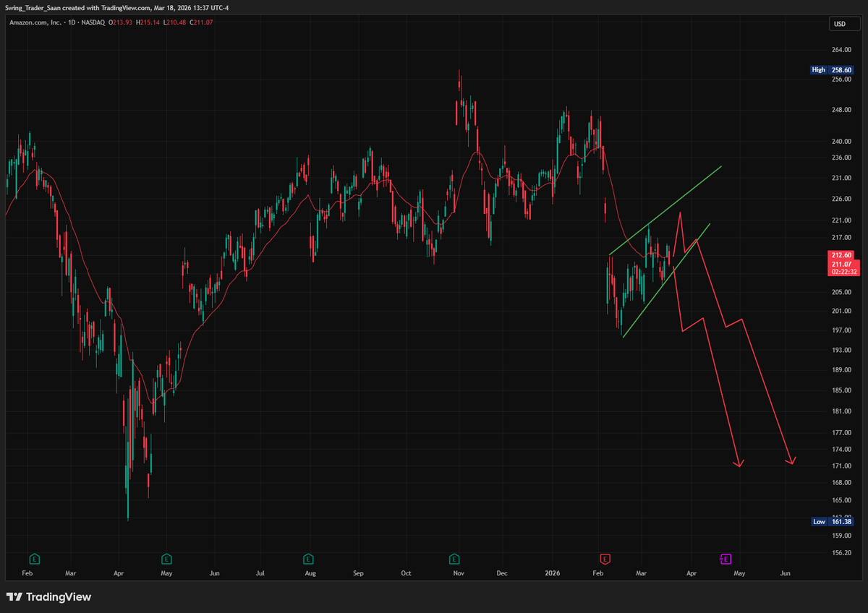Click the Amazon.com, Inc. symbol title
868x613 pixels.
click(x=34, y=22)
